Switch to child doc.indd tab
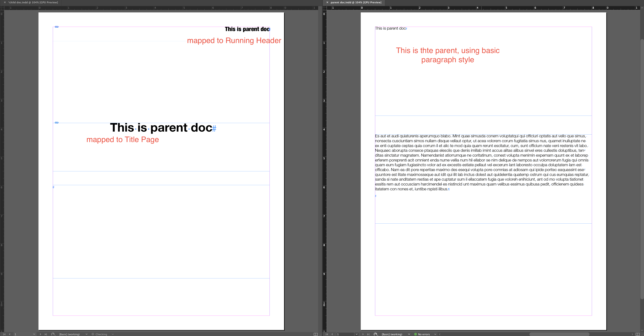This screenshot has height=336, width=644. click(x=33, y=3)
